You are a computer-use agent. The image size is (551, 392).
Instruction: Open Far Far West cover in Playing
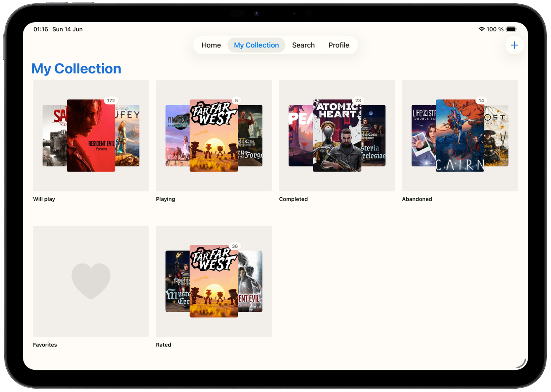coord(214,136)
